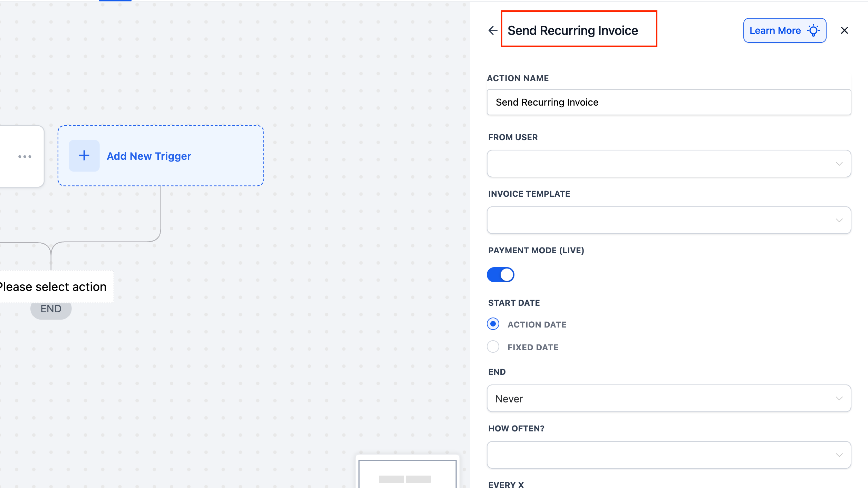Click the END node in workflow
The height and width of the screenshot is (488, 868).
tap(51, 310)
